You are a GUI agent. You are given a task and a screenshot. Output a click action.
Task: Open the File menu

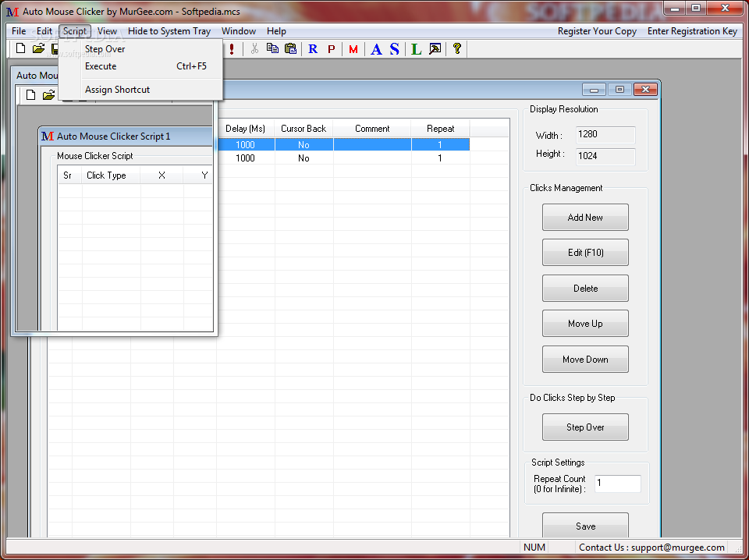(x=19, y=31)
